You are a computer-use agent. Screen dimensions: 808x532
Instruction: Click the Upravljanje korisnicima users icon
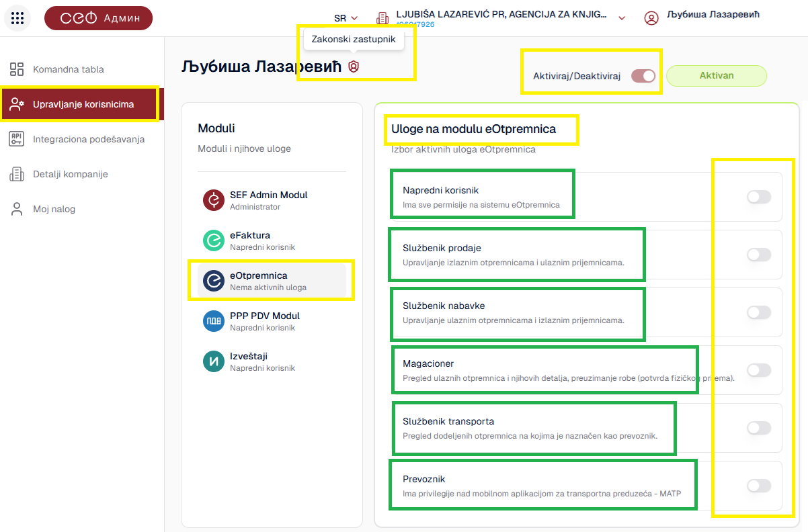(17, 104)
